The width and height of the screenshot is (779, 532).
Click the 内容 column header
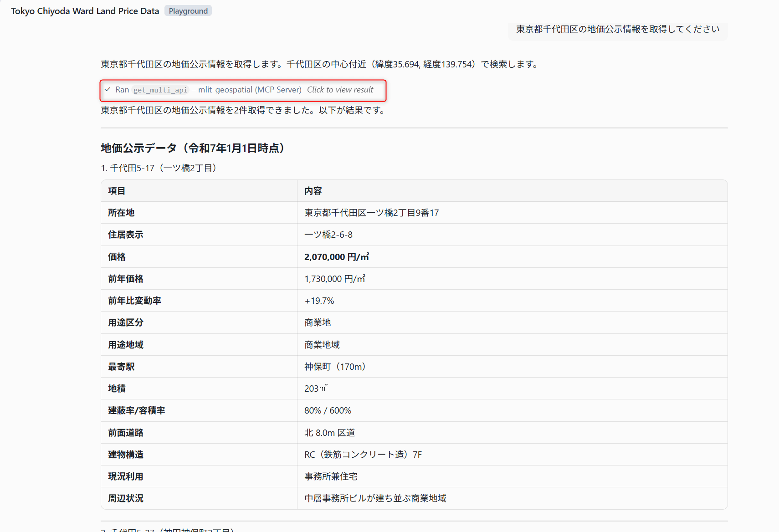313,191
